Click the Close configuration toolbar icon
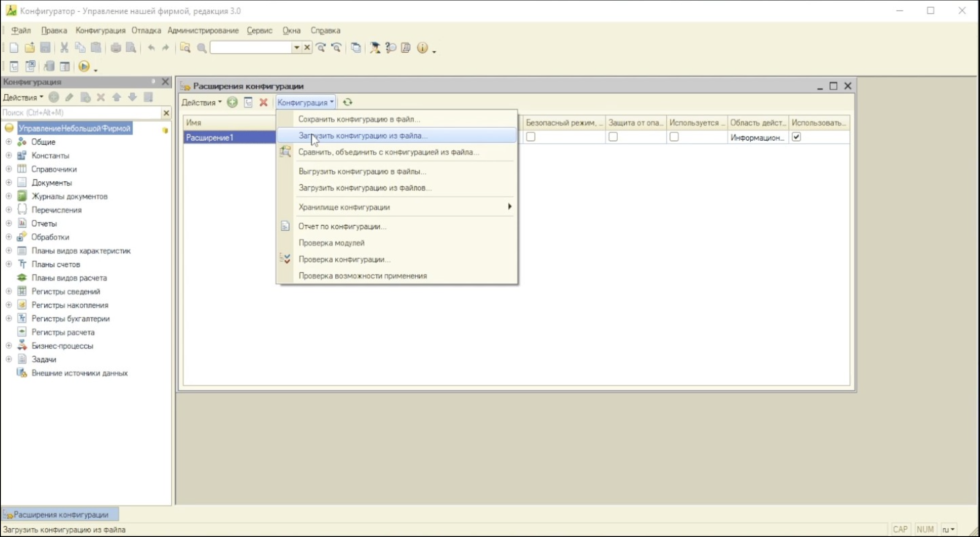Viewport: 980px width, 537px height. point(30,66)
